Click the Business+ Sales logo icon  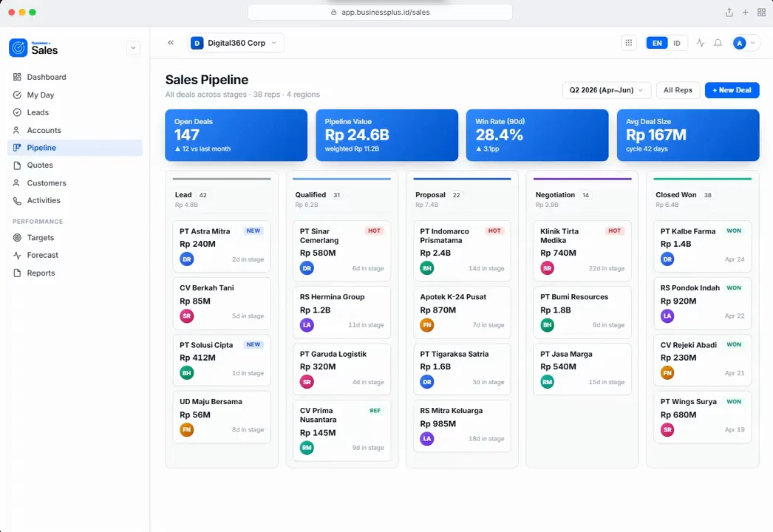click(18, 48)
